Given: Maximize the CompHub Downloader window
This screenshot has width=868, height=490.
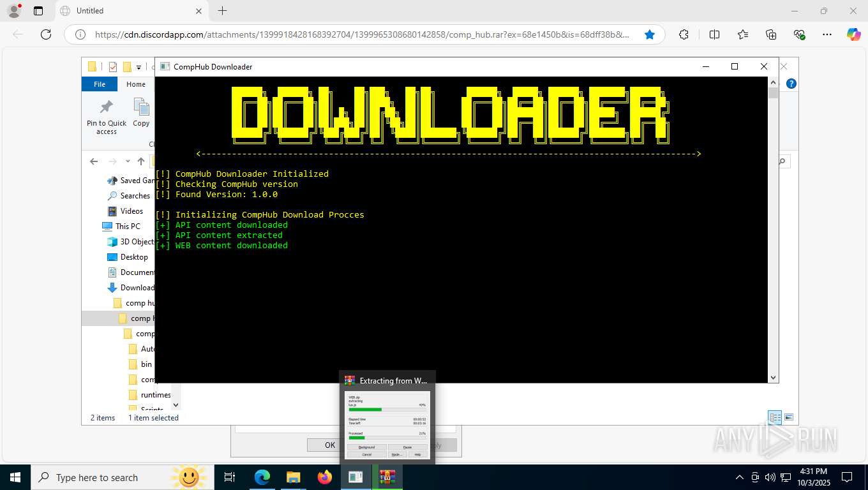Looking at the screenshot, I should click(735, 66).
